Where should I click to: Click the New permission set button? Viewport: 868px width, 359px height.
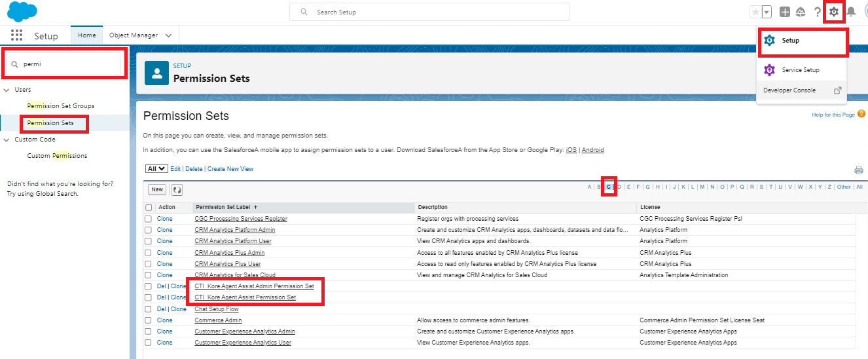pyautogui.click(x=157, y=190)
